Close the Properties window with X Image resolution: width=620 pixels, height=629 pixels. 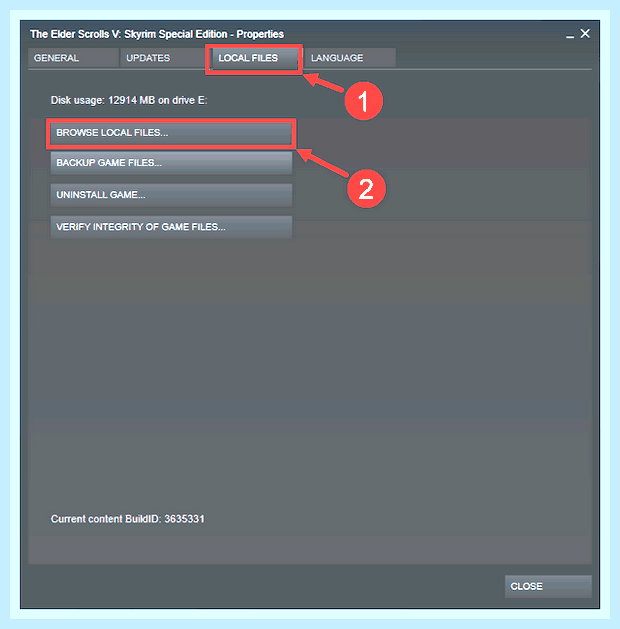coord(585,33)
